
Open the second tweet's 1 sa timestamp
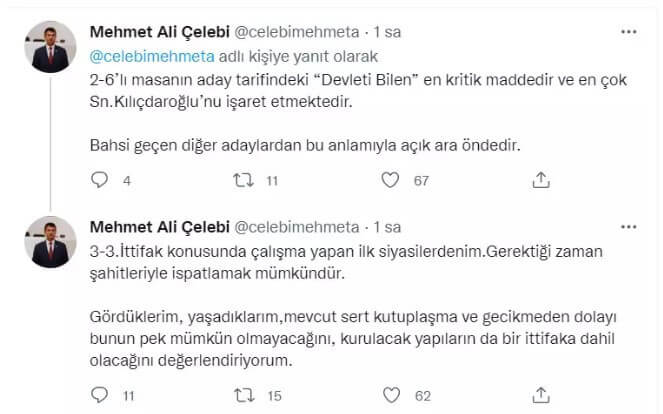[x=386, y=227]
